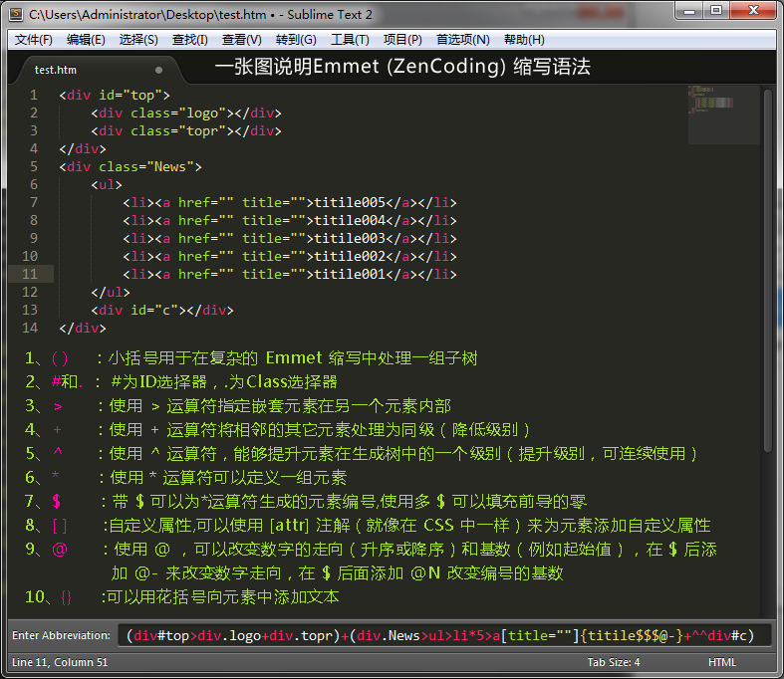The width and height of the screenshot is (784, 679).
Task: Click the Enter Abbreviation label
Action: point(61,635)
